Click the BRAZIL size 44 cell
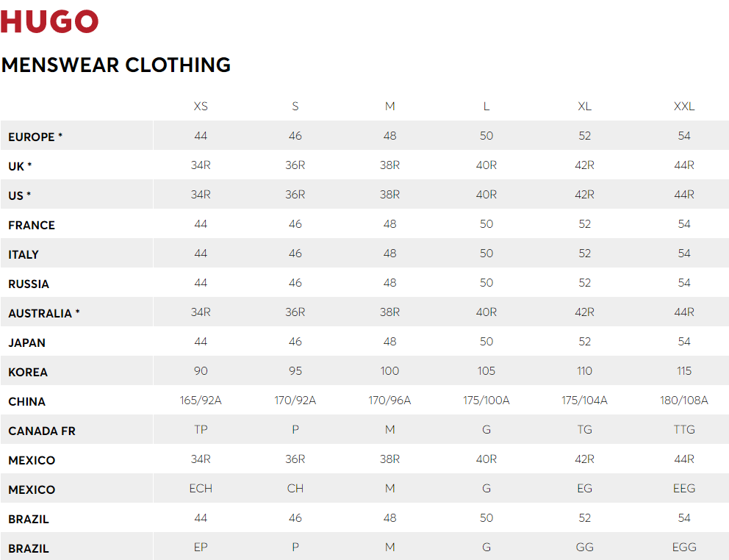 point(201,517)
